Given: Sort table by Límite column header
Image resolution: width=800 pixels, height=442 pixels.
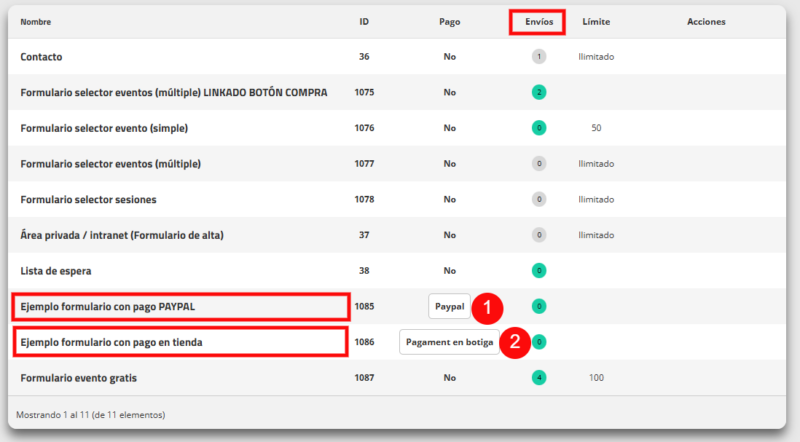Looking at the screenshot, I should coord(596,22).
